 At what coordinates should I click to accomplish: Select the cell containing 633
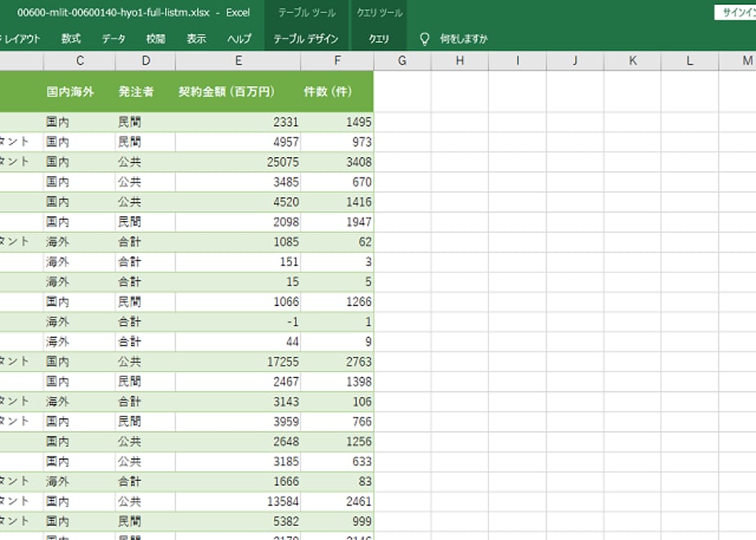point(337,462)
